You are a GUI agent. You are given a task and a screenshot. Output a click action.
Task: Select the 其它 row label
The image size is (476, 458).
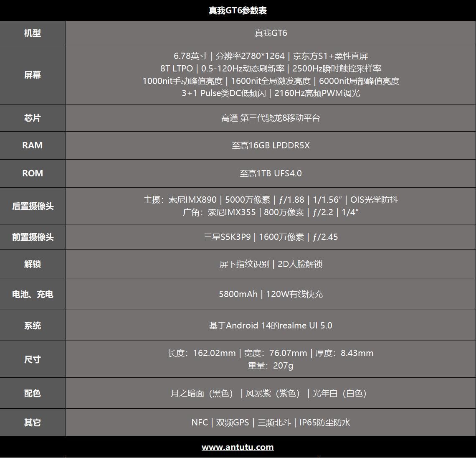pyautogui.click(x=33, y=422)
